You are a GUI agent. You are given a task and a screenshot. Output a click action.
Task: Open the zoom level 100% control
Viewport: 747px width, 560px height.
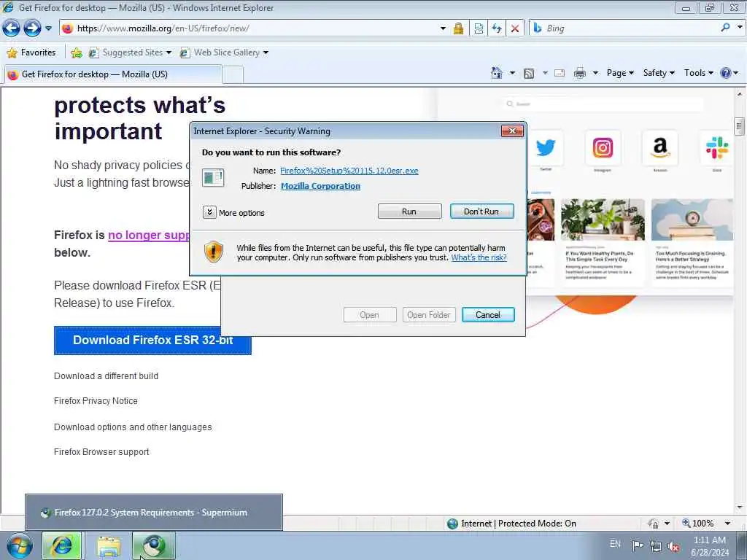click(698, 524)
